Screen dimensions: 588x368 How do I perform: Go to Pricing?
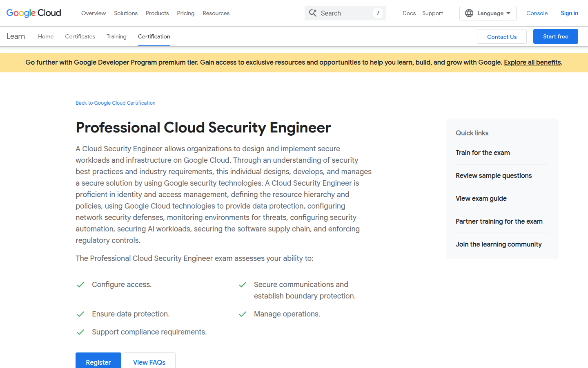point(186,13)
